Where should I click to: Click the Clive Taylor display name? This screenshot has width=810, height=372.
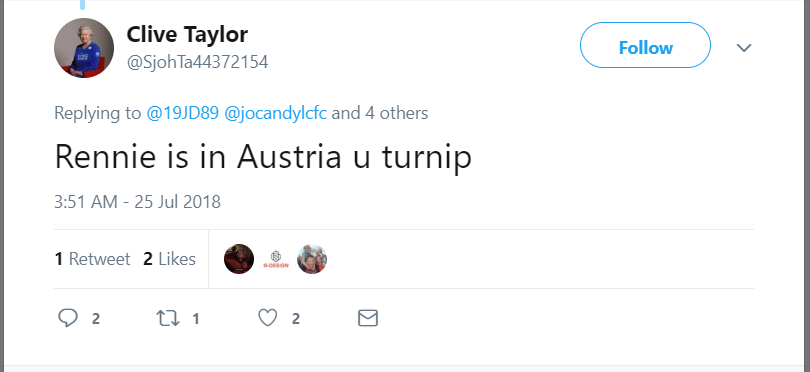(x=187, y=35)
